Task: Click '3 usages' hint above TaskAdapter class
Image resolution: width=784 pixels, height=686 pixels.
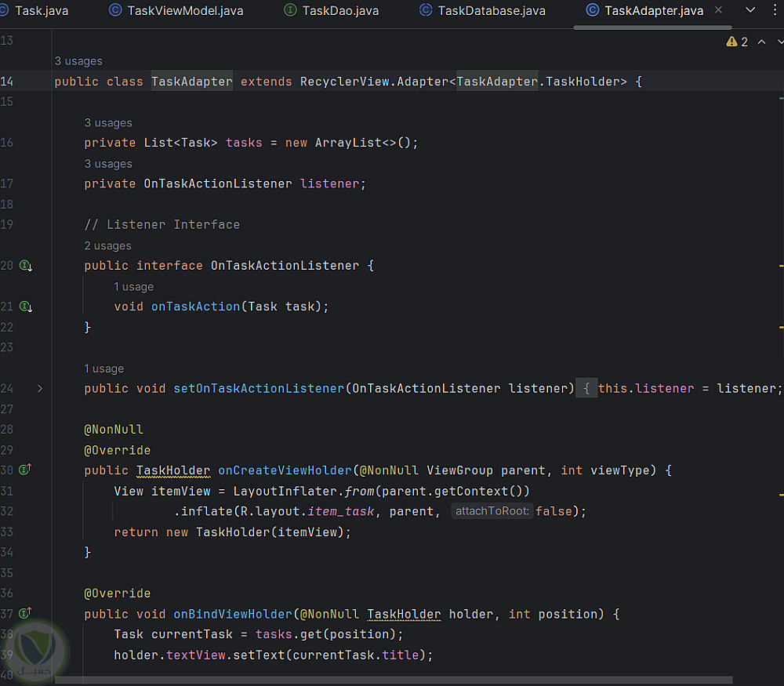Action: click(78, 61)
